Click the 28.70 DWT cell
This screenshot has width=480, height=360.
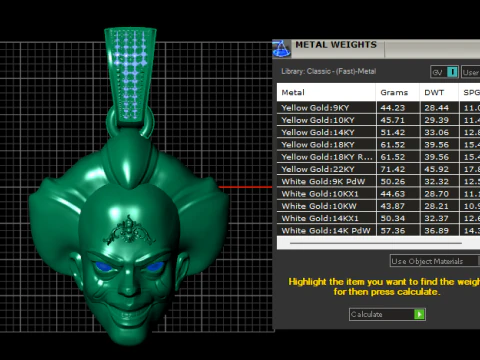click(x=439, y=194)
